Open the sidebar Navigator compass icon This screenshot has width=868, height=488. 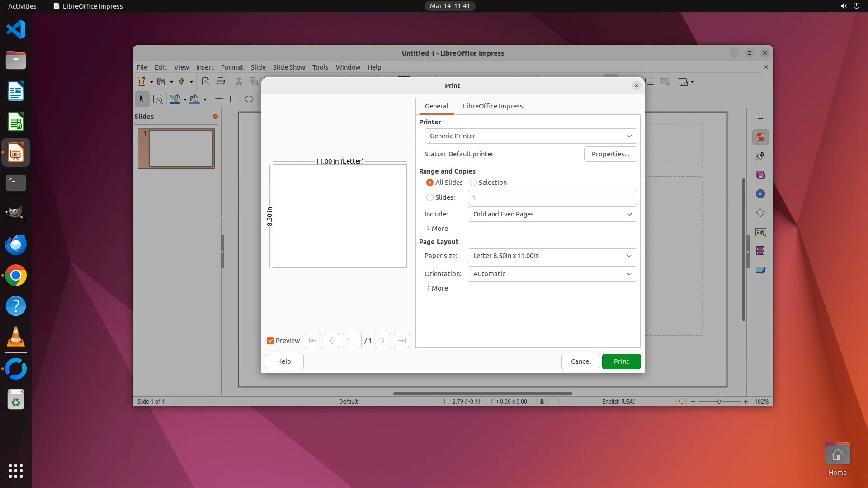[760, 194]
